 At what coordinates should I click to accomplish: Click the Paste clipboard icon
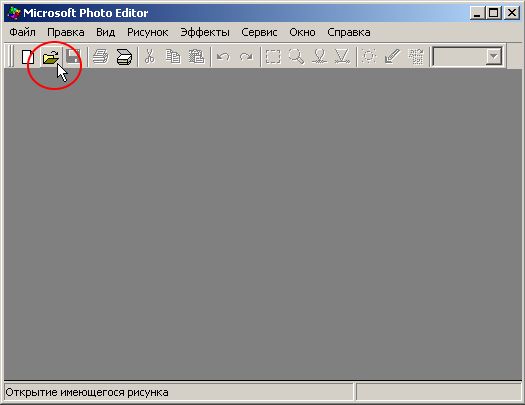196,57
